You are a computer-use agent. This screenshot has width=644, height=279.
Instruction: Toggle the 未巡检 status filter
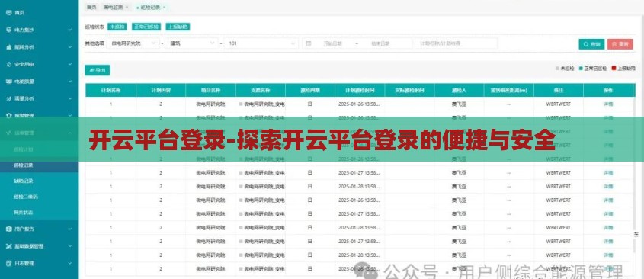click(117, 27)
